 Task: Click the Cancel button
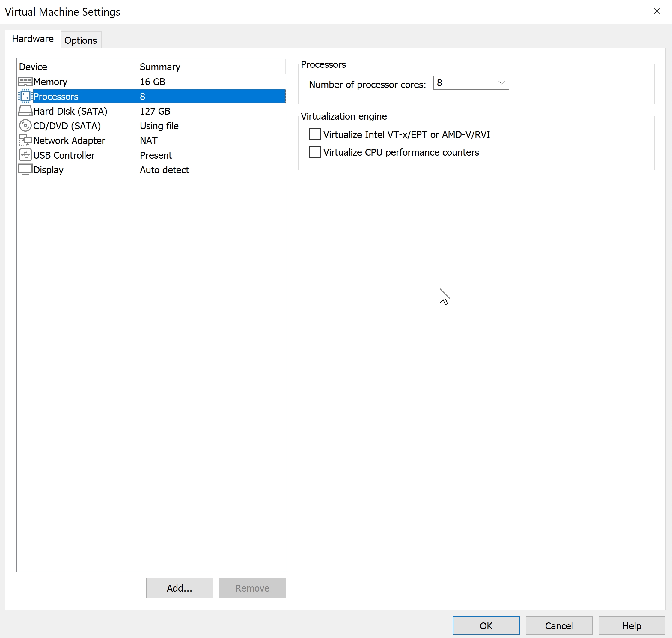(558, 626)
